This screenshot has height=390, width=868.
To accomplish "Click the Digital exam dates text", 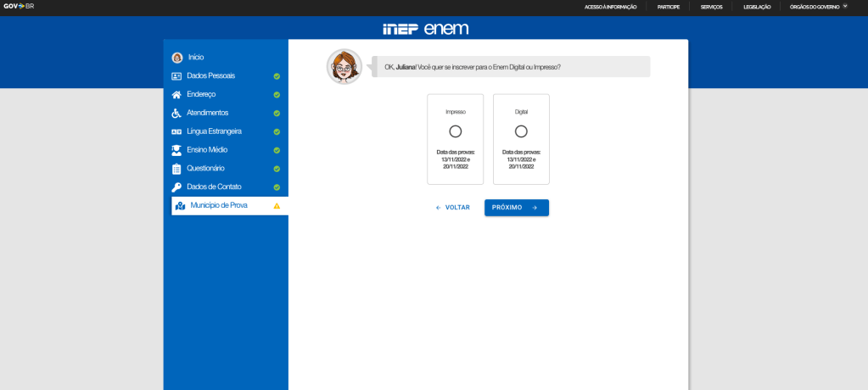I will [x=521, y=159].
